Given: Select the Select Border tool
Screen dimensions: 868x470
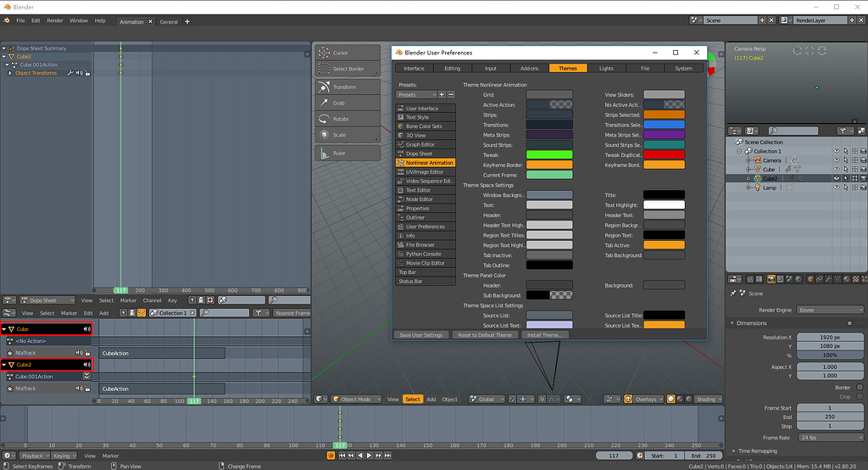Looking at the screenshot, I should point(348,69).
